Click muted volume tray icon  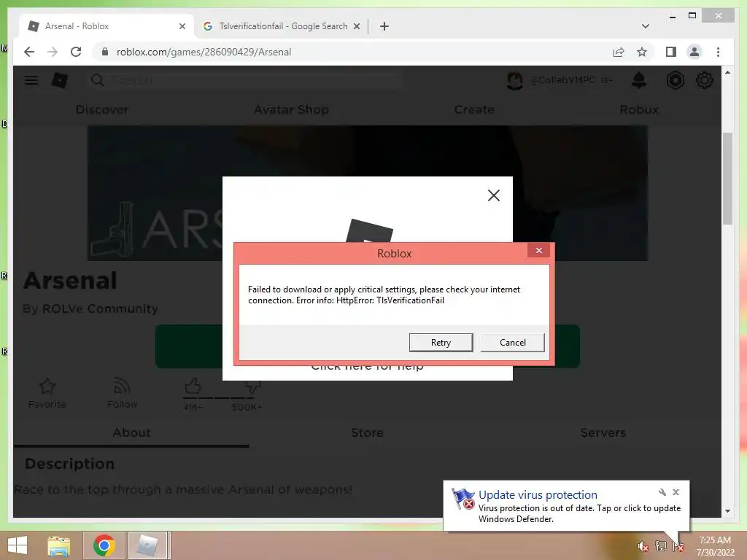[643, 546]
